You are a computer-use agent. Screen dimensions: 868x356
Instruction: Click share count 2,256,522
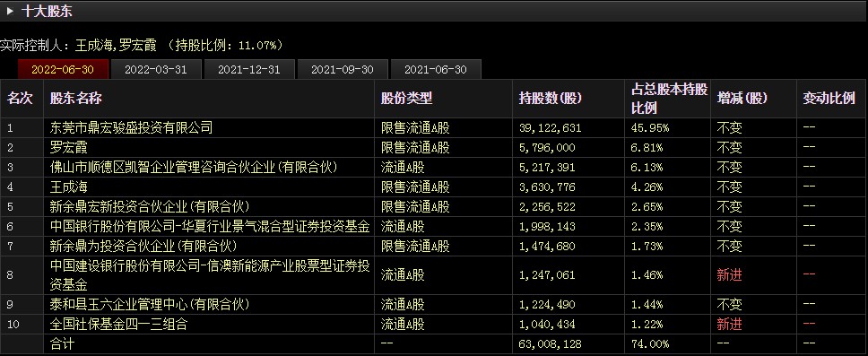pyautogui.click(x=547, y=206)
